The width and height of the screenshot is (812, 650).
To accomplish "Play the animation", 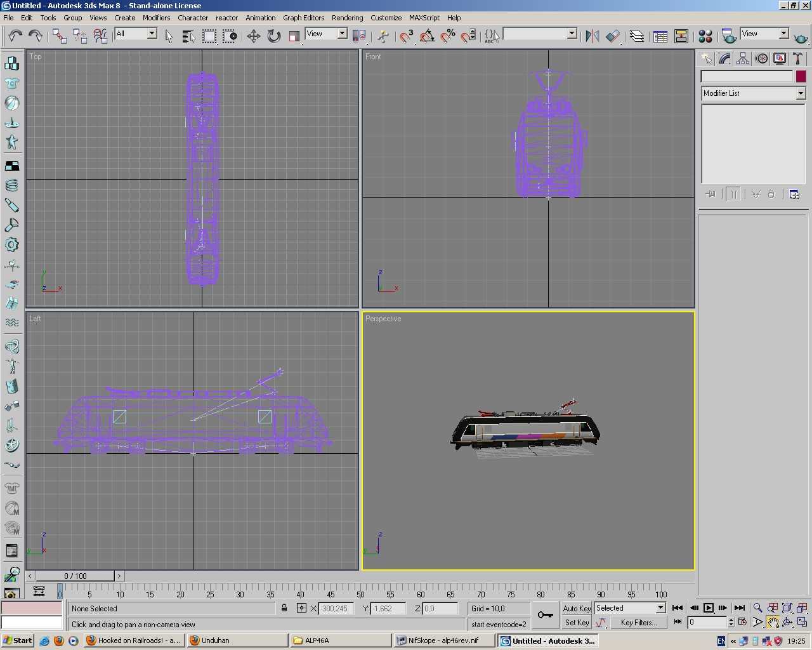I will coord(709,607).
